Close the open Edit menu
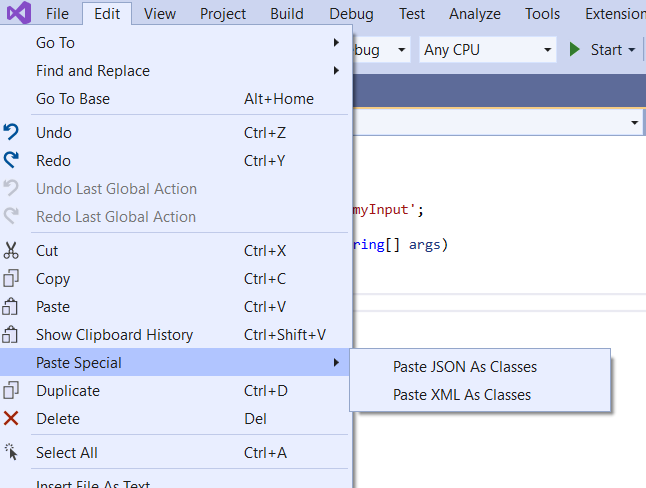Viewport: 646px width, 488px height. [107, 14]
